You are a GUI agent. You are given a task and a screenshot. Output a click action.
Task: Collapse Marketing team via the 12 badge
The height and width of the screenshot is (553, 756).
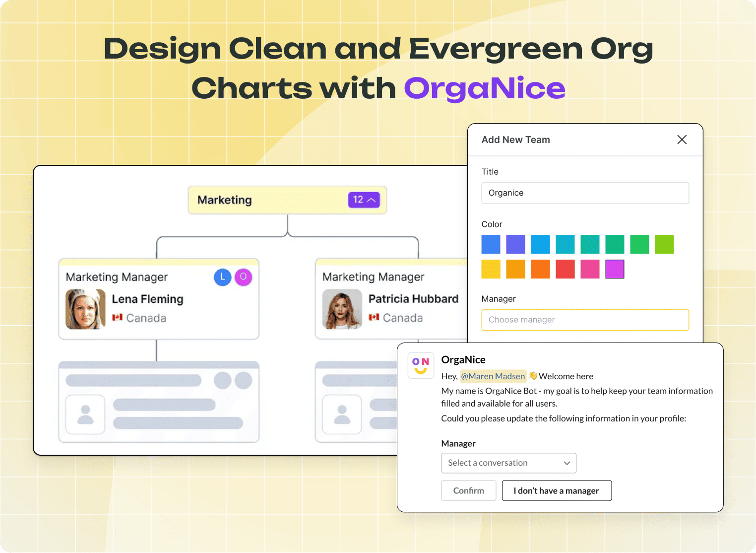coord(364,200)
